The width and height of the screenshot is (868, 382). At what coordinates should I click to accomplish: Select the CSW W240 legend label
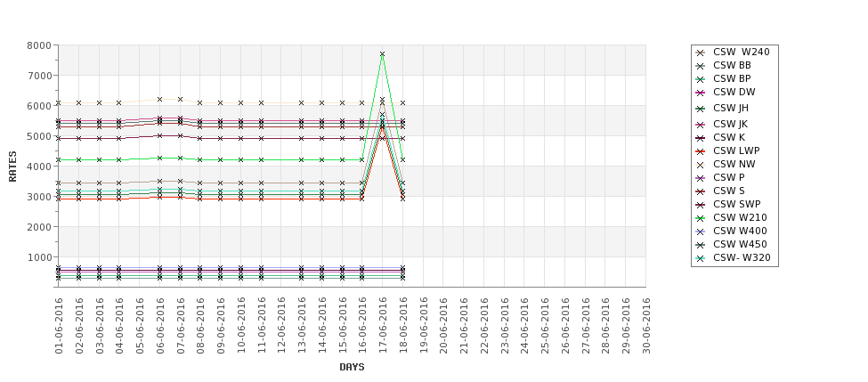click(742, 52)
